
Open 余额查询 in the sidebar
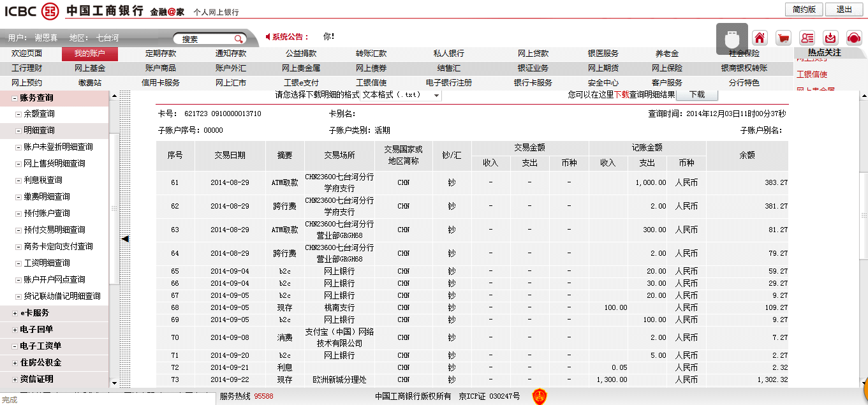coord(39,114)
